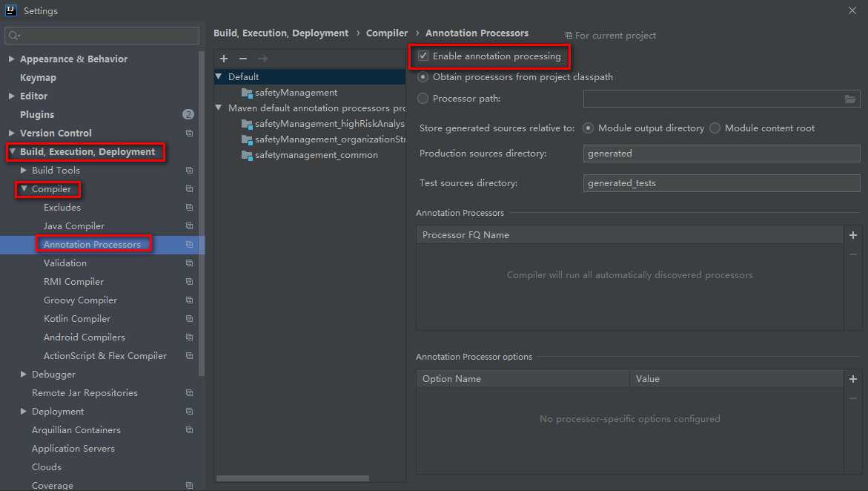Remove the processor FQ name entry
868x491 pixels.
pyautogui.click(x=853, y=254)
